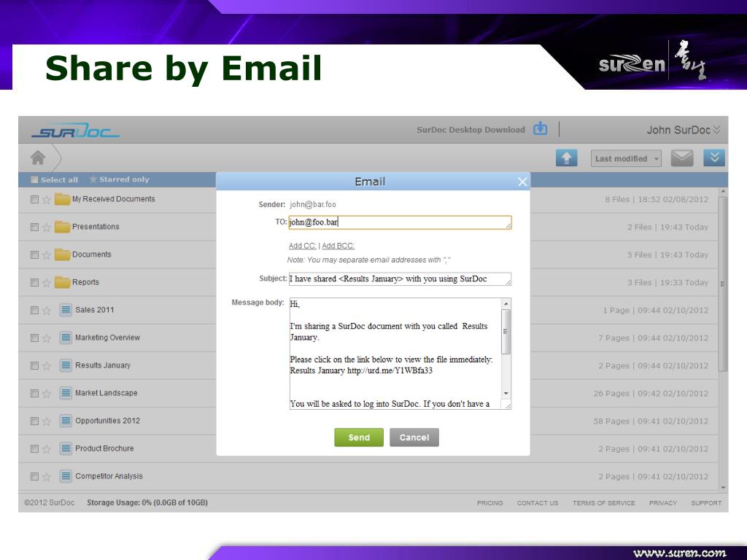The height and width of the screenshot is (560, 747).
Task: Click the Add CC link
Action: [302, 246]
